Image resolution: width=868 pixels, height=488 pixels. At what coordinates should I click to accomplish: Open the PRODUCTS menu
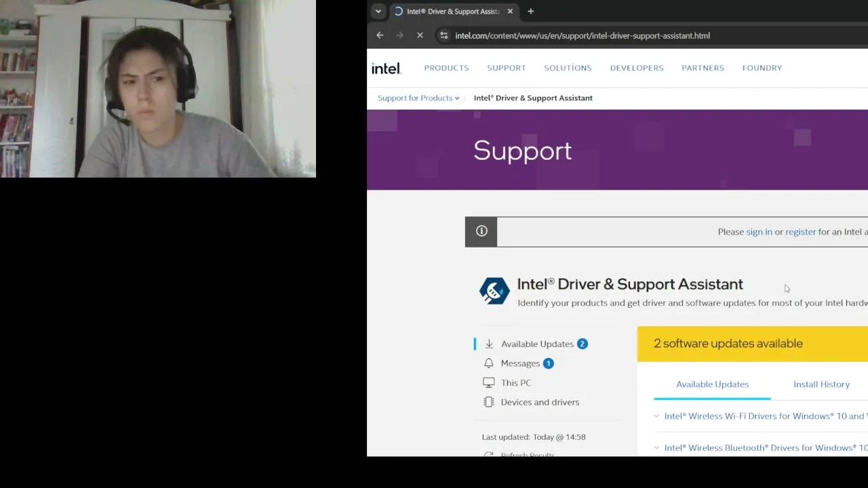point(446,68)
